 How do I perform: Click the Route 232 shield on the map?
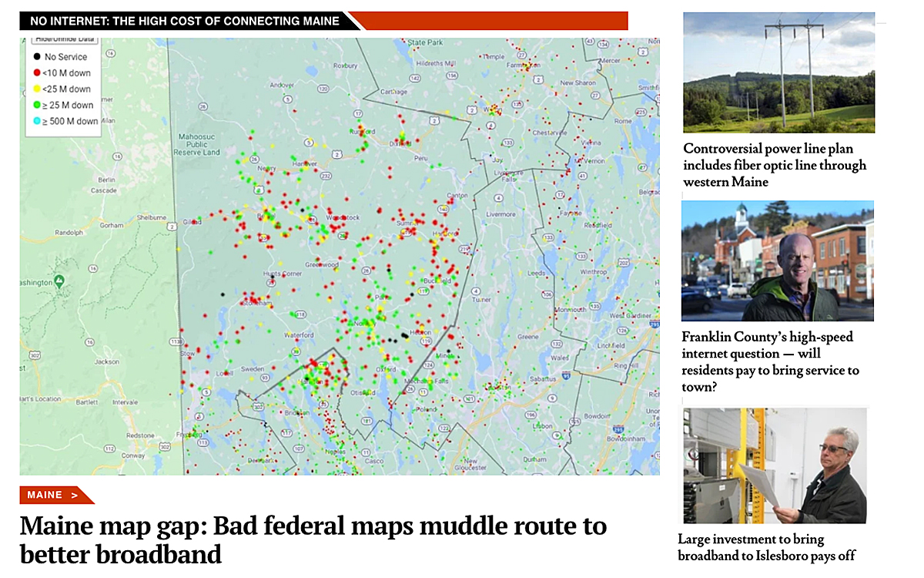(x=325, y=176)
